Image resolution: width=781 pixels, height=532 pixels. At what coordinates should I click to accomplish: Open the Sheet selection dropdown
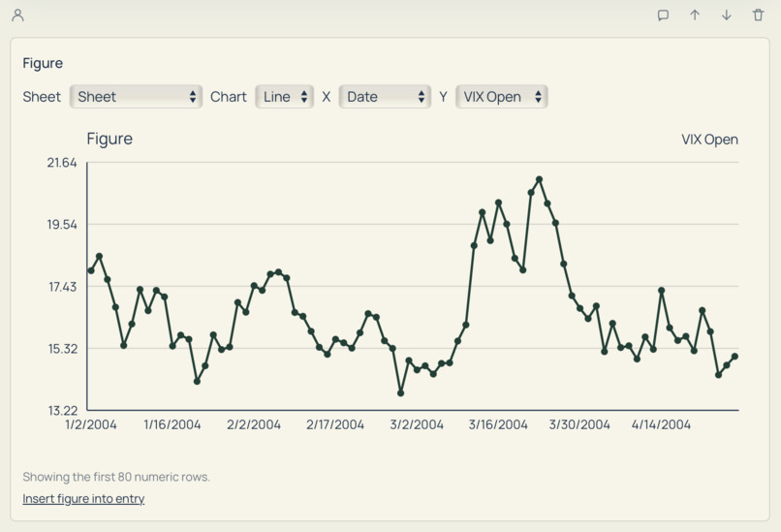pos(136,97)
